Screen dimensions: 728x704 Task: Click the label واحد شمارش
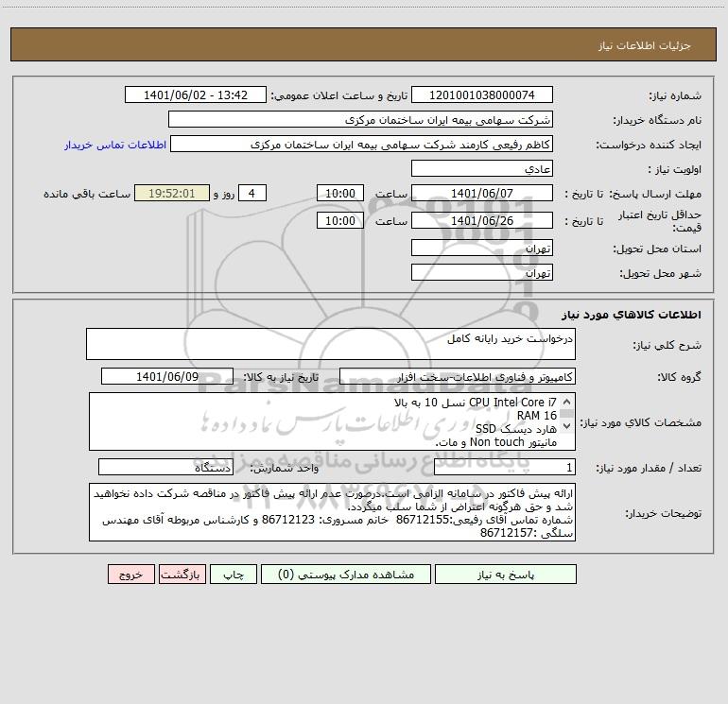tap(285, 468)
